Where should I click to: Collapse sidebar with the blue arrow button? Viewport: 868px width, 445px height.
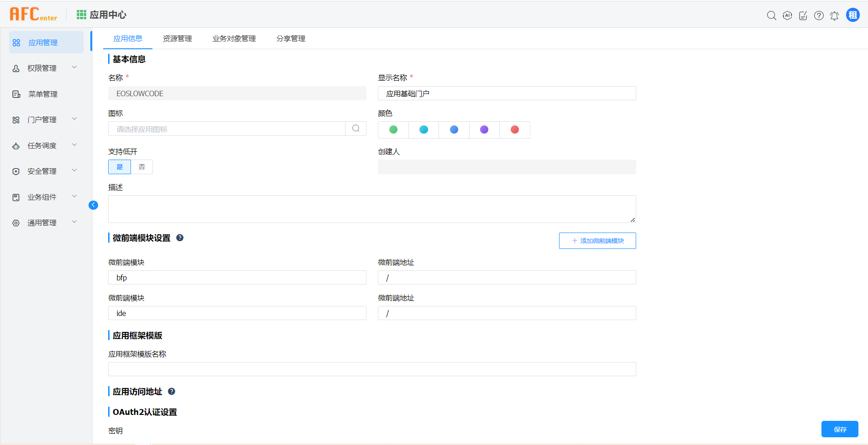point(93,205)
